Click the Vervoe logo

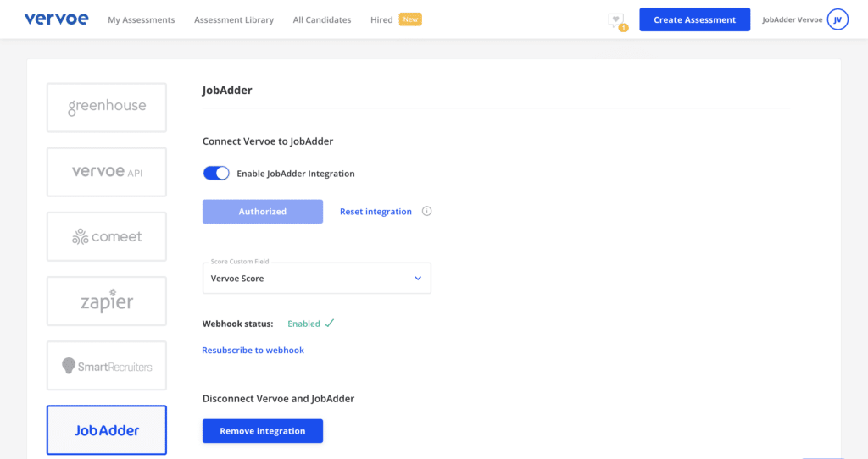pyautogui.click(x=56, y=19)
